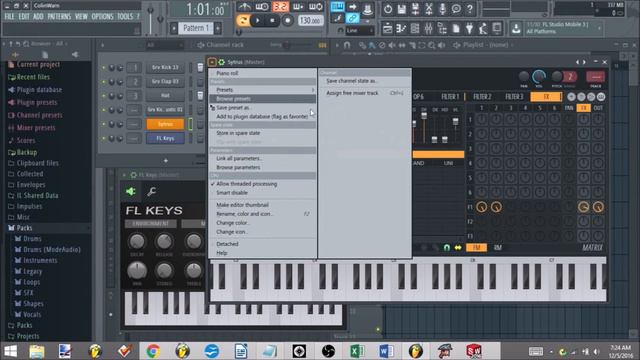This screenshot has width=640, height=360.
Task: Click the tempo field showing 130
Action: [x=311, y=20]
